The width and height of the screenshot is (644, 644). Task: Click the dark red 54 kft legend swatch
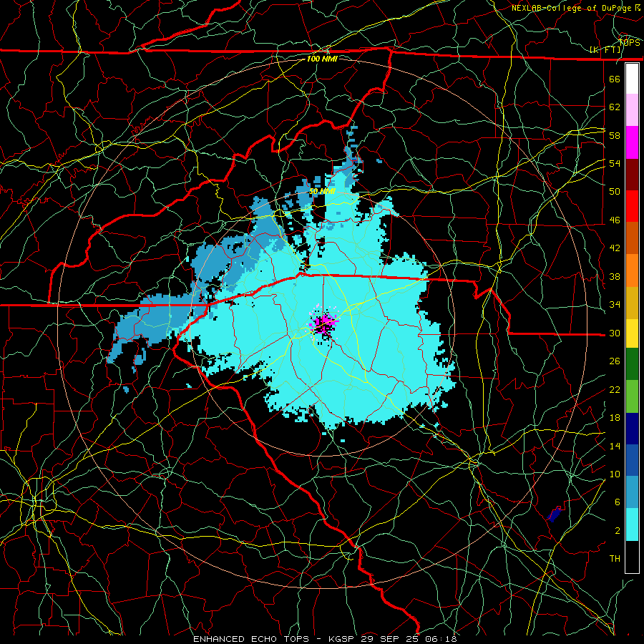coord(632,174)
